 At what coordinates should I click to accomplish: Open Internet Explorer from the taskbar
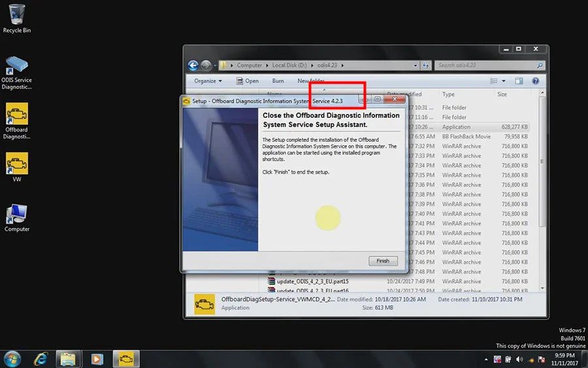click(41, 359)
